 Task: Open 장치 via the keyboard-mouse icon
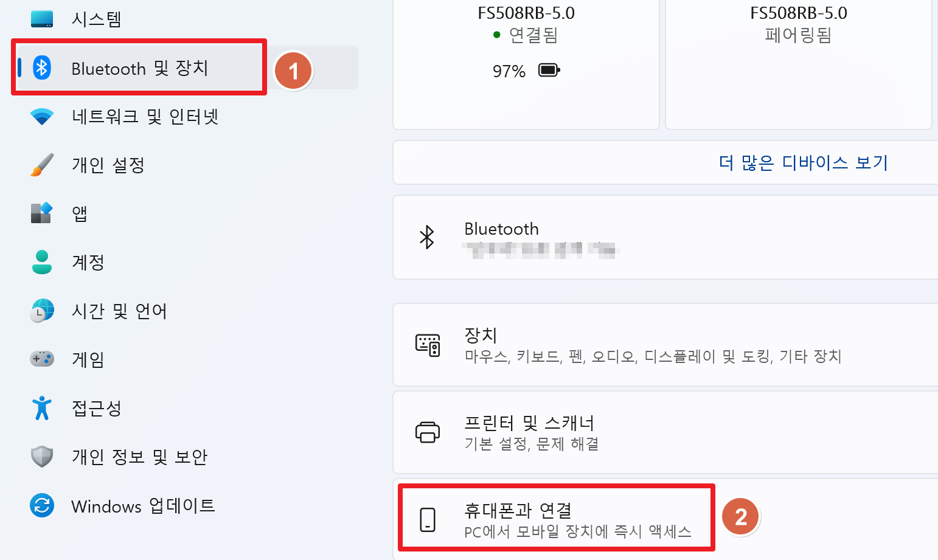[x=428, y=344]
